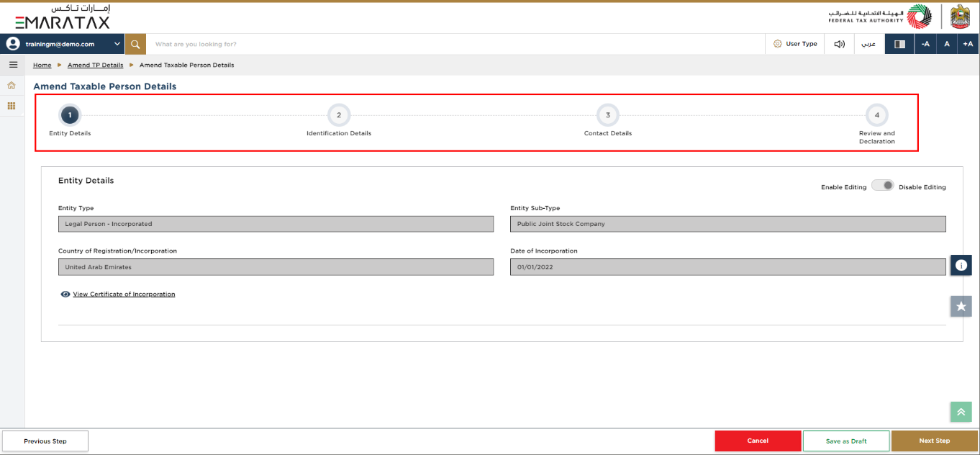Click the 'Amend Taxable Person Details' breadcrumb text
Viewport: 980px width, 455px height.
(186, 65)
